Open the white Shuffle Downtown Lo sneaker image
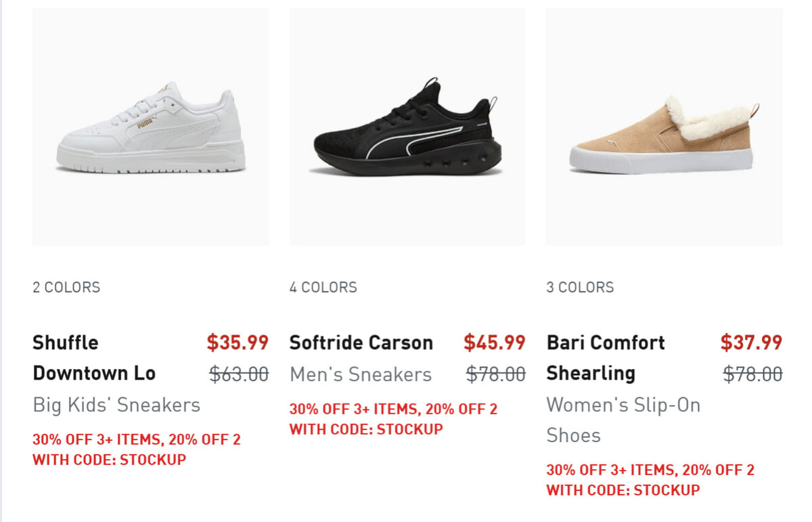812x522 pixels. pos(150,127)
